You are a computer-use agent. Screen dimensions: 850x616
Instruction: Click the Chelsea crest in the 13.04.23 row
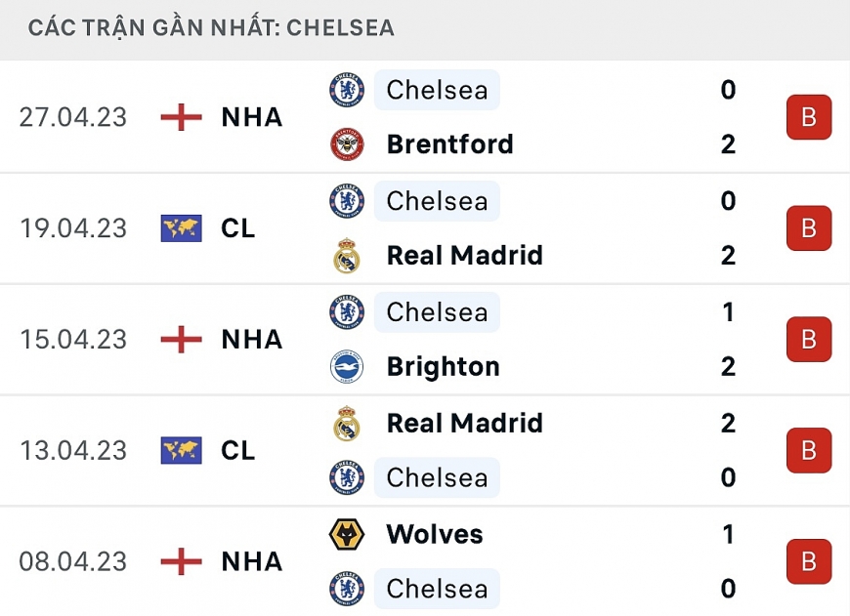346,477
